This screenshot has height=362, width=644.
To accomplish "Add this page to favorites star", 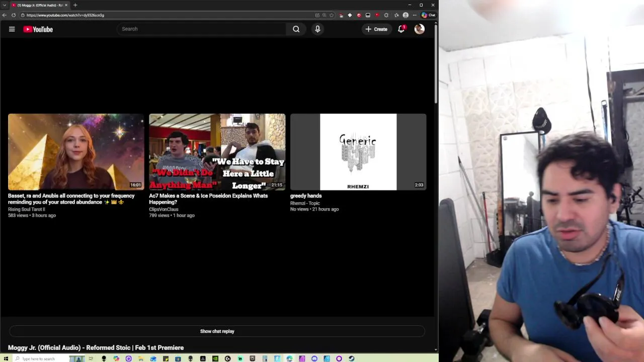I will (332, 15).
